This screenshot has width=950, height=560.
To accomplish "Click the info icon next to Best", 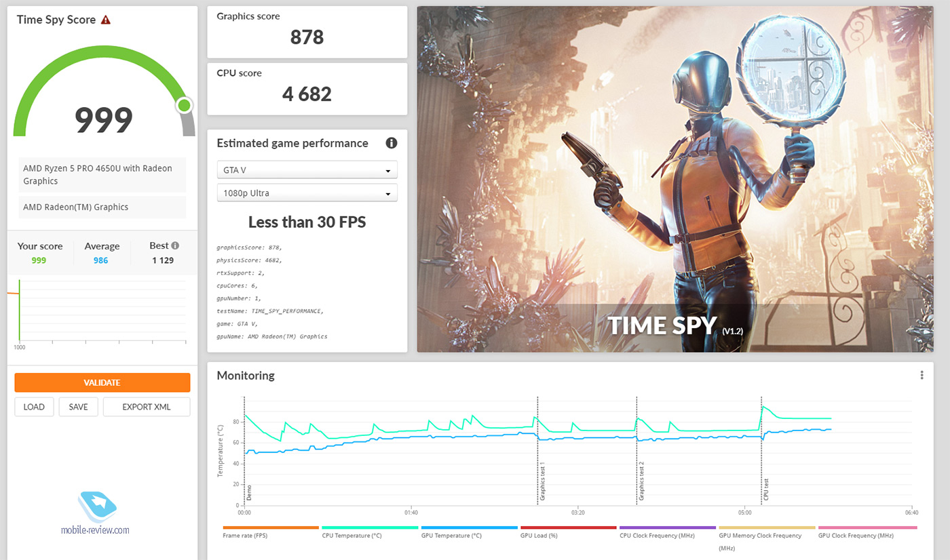I will 175,246.
